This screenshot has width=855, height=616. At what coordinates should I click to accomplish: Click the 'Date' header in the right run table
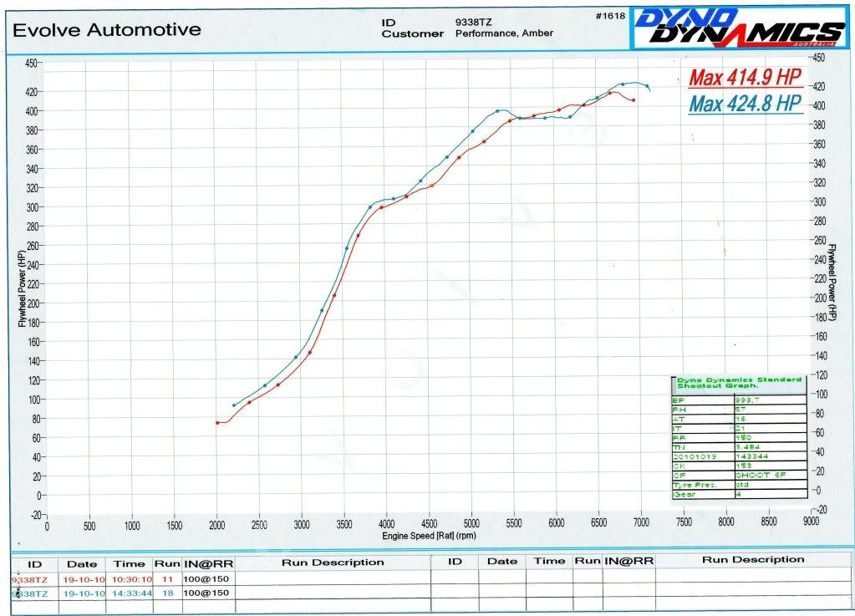pos(502,562)
